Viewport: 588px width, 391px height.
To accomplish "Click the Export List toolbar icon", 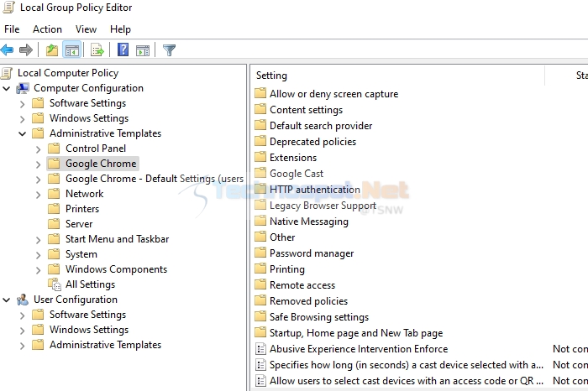I will click(x=97, y=50).
